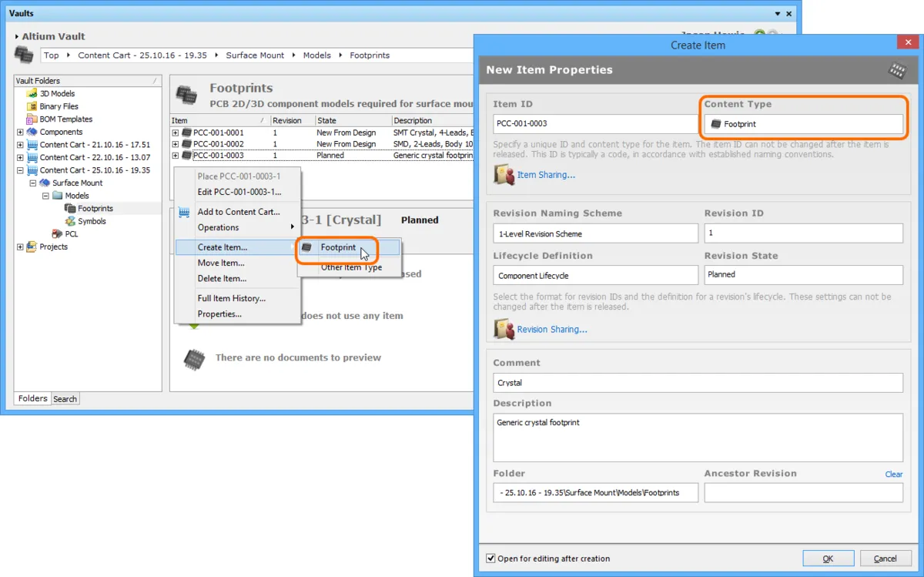924x577 pixels.
Task: Click Content Cart 25.10.16 - 19.35 cart icon
Action: pos(32,170)
